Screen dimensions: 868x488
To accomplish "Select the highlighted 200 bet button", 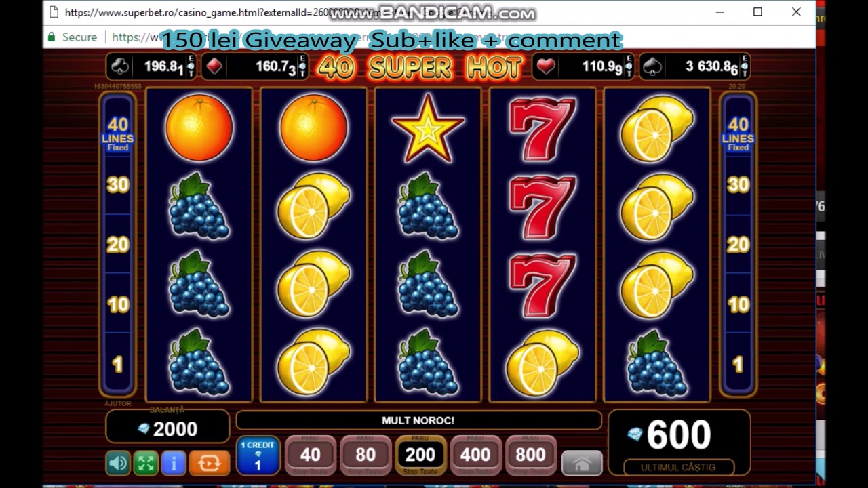I will click(x=420, y=455).
